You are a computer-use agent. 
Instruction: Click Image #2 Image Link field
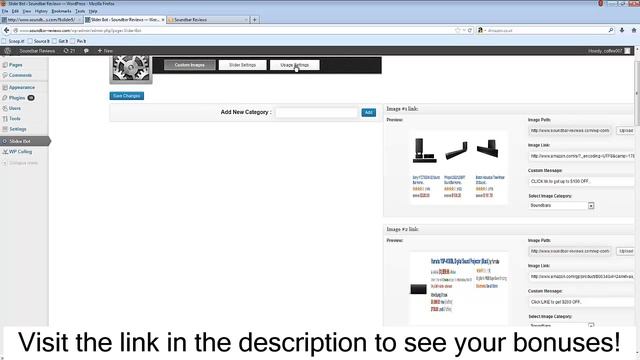(582, 276)
